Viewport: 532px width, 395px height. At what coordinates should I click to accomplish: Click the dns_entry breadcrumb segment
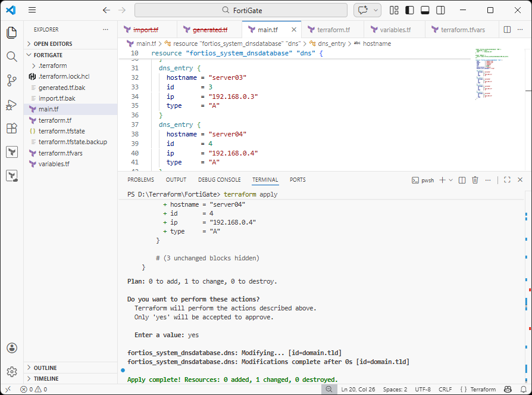331,43
